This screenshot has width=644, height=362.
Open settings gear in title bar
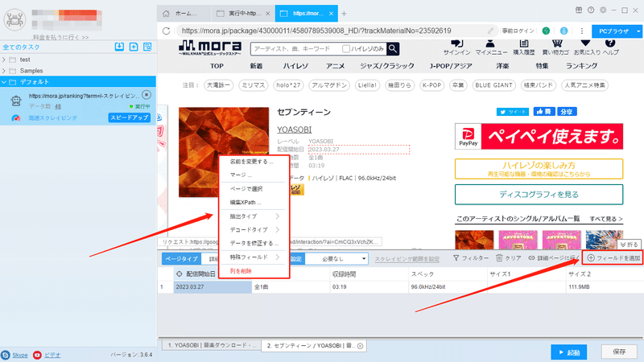click(x=603, y=10)
